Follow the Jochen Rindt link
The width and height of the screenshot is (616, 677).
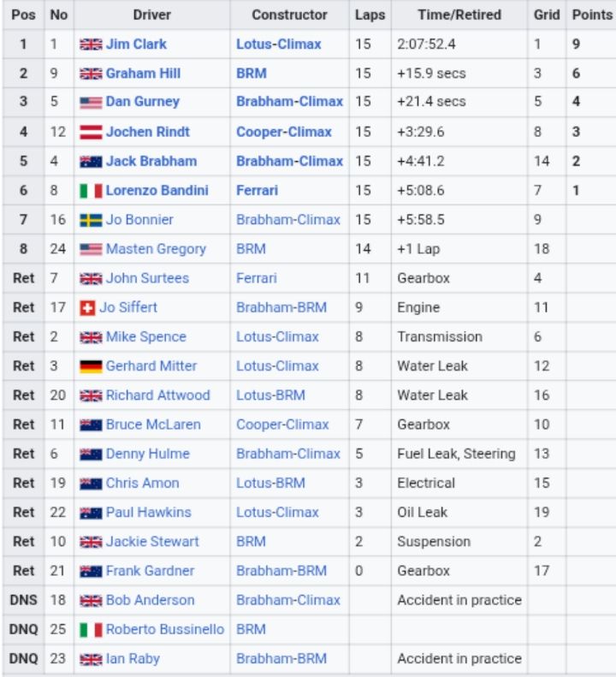pos(148,132)
